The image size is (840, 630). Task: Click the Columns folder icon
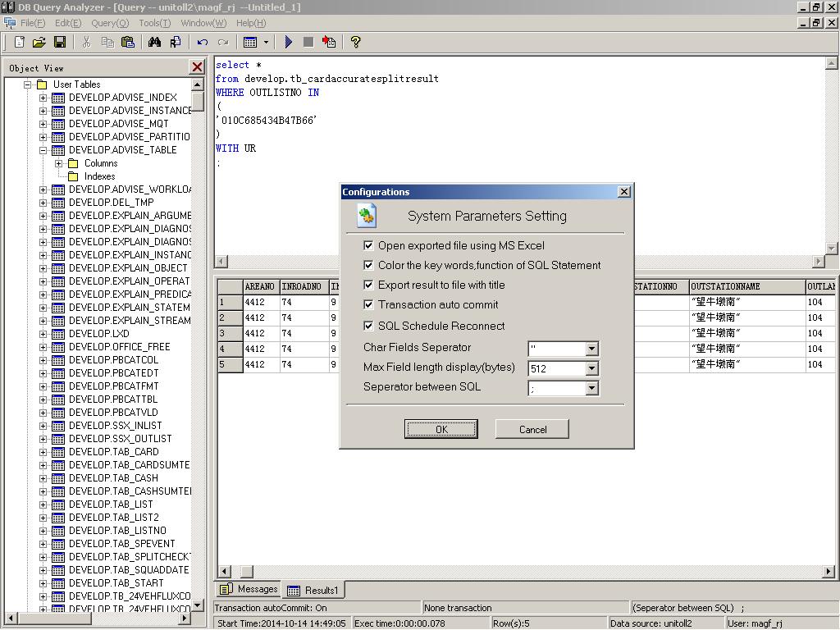pyautogui.click(x=73, y=163)
